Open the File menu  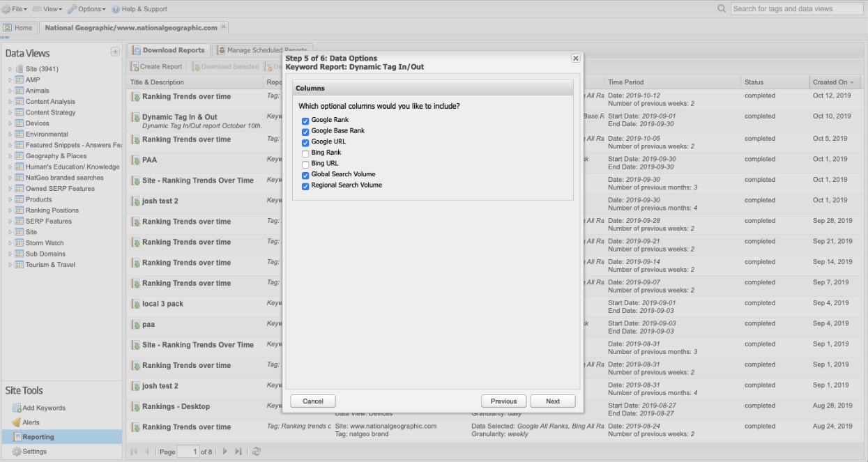14,9
